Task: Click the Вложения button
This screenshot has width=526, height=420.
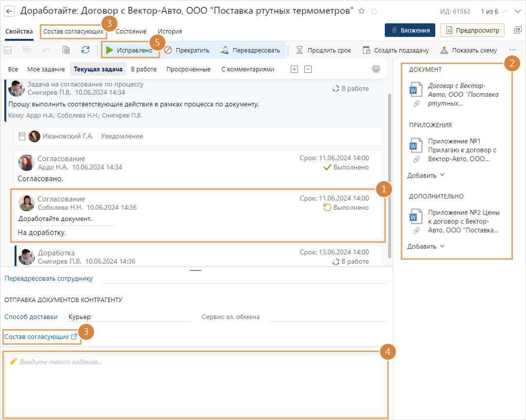Action: tap(410, 30)
